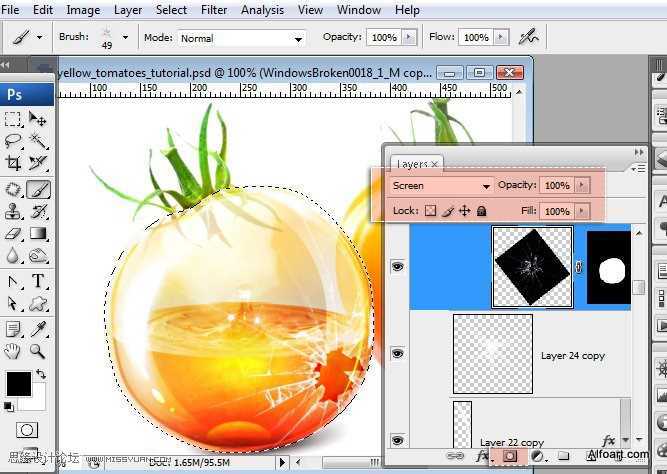Open the Edit menu
This screenshot has height=474, width=667.
point(43,10)
